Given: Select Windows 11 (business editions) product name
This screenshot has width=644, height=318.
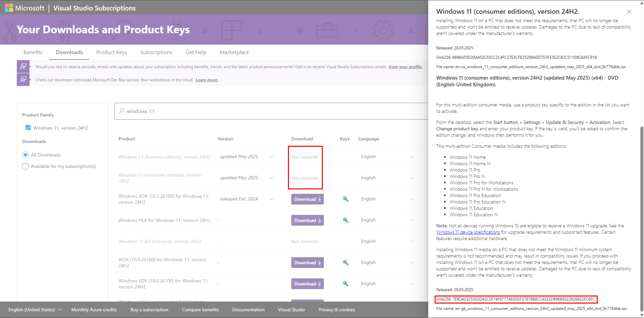Looking at the screenshot, I should click(164, 157).
